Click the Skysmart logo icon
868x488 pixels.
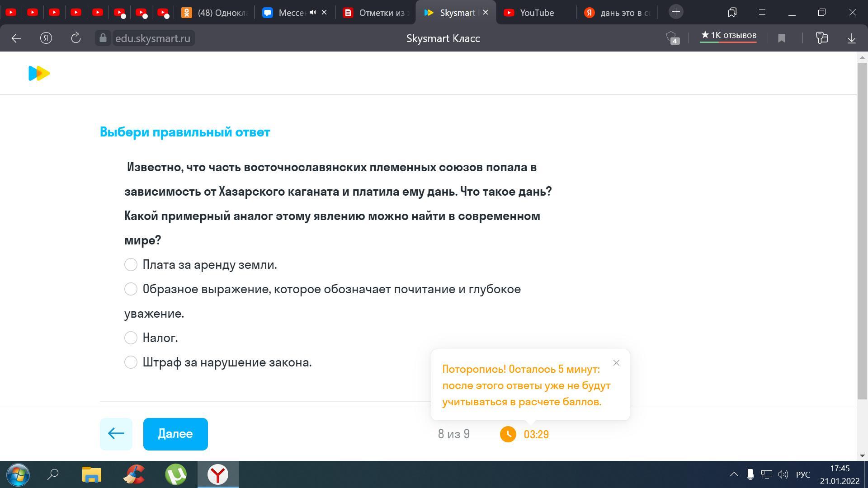coord(39,73)
